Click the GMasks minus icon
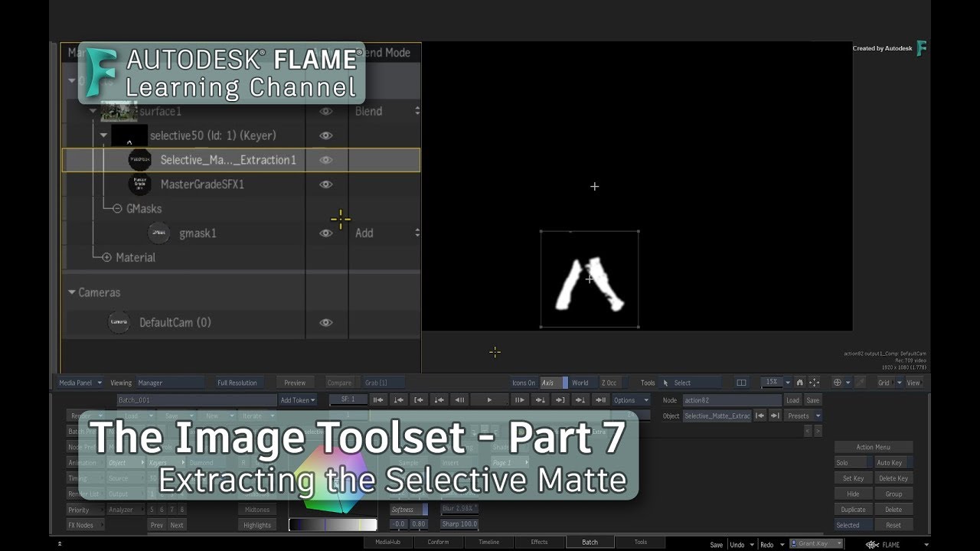The width and height of the screenshot is (980, 551). click(117, 208)
